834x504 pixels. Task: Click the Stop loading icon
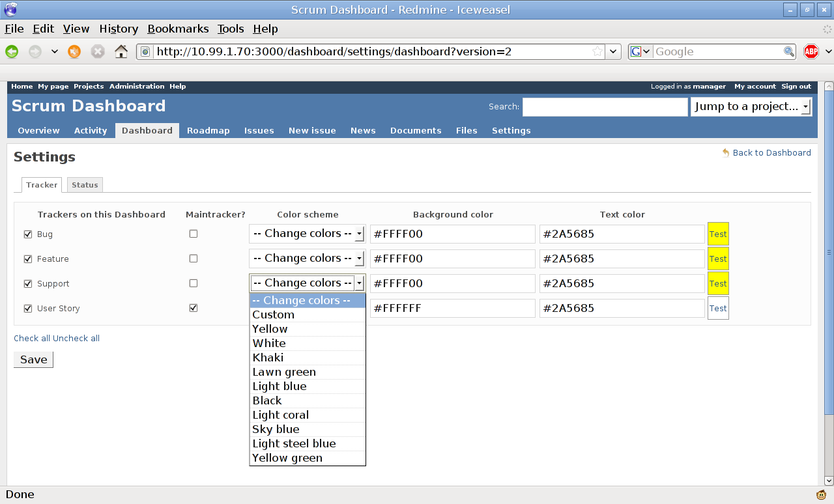(98, 51)
